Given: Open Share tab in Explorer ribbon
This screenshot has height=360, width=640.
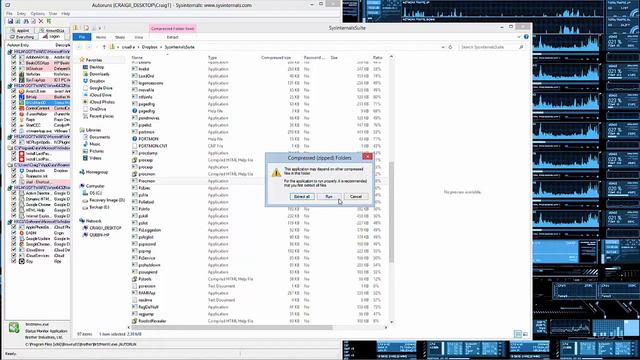Looking at the screenshot, I should tap(120, 37).
